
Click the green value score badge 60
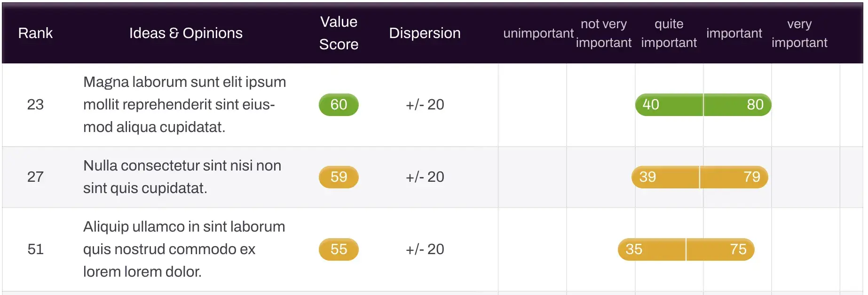coord(339,104)
